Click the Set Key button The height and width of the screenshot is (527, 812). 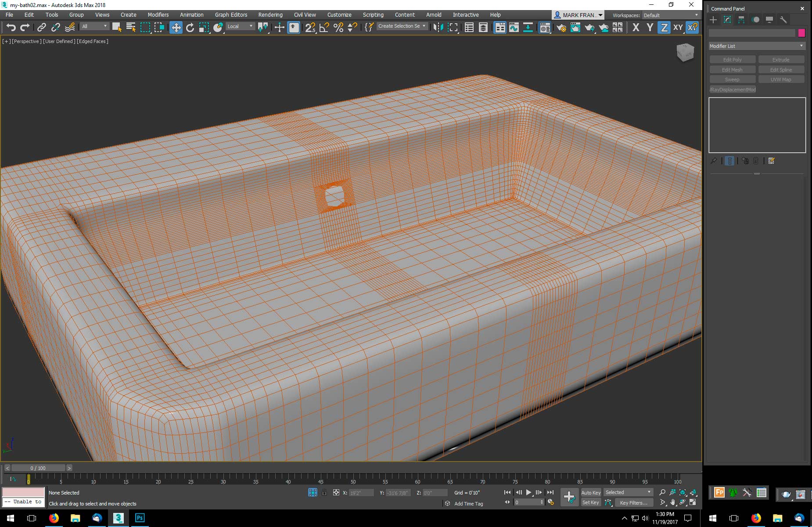click(591, 502)
